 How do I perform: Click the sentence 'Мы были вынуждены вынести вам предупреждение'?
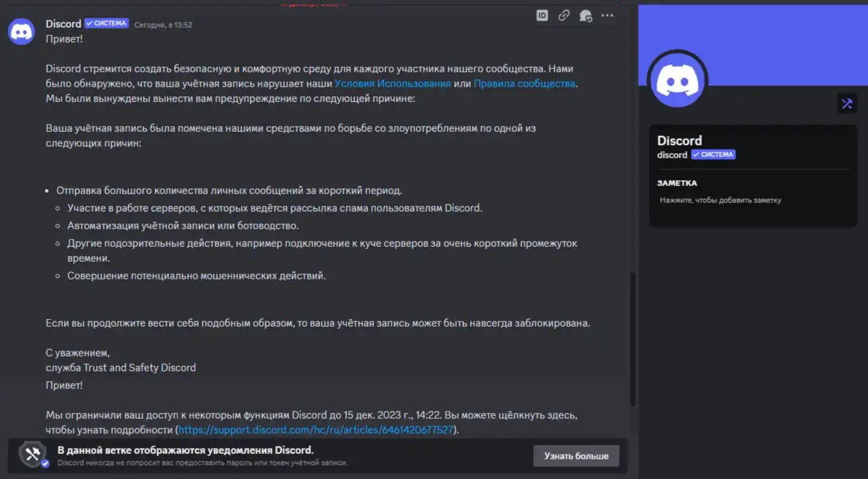pos(230,99)
